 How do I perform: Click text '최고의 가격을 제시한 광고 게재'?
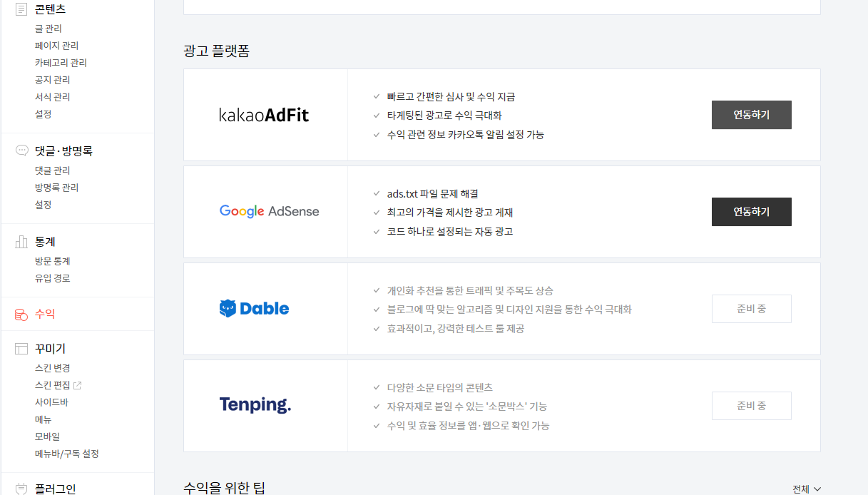450,213
